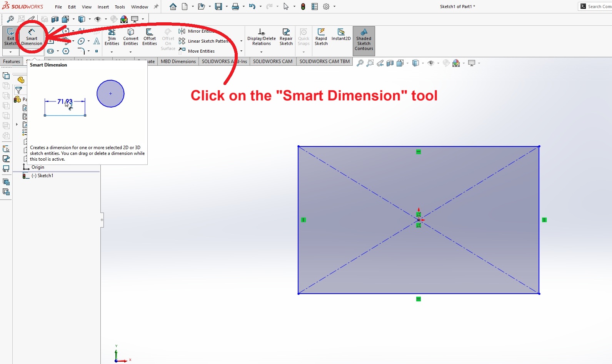
Task: Toggle Rapid Sketch mode
Action: coord(321,37)
